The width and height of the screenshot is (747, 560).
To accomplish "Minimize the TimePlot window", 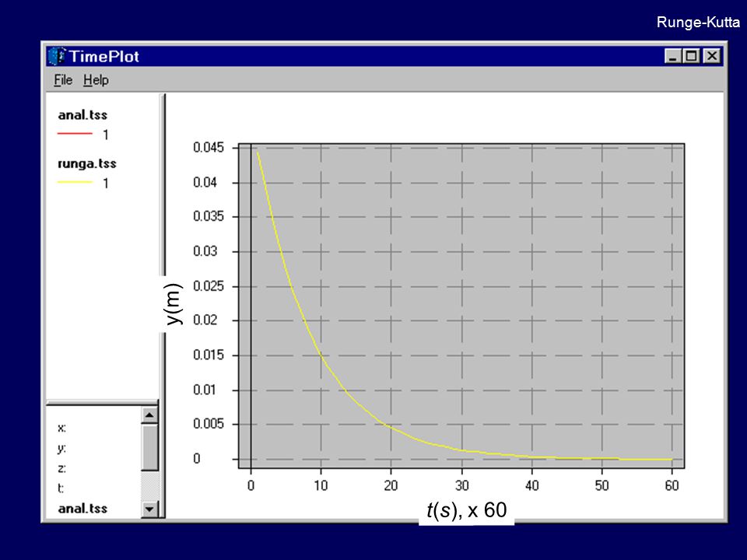I will click(672, 56).
